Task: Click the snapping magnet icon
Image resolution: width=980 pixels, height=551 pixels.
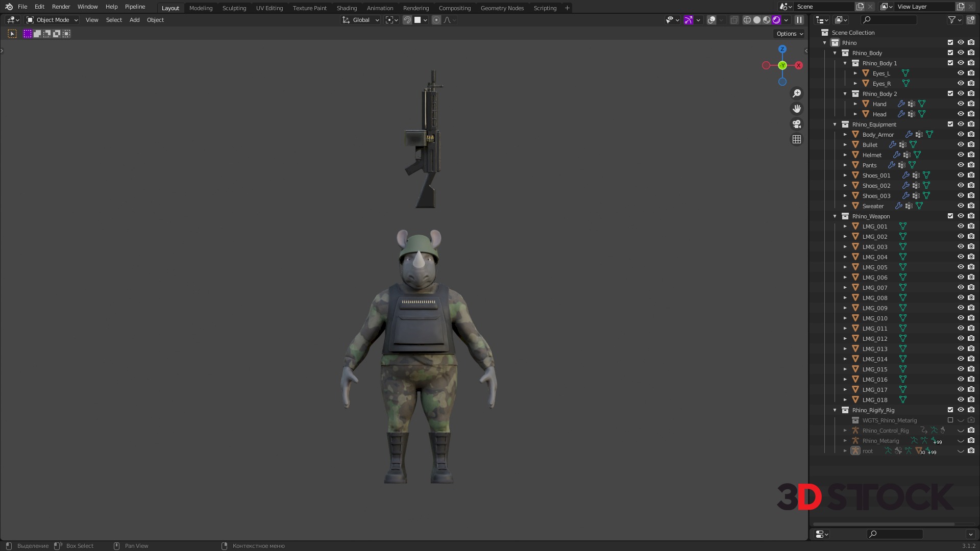Action: point(407,20)
